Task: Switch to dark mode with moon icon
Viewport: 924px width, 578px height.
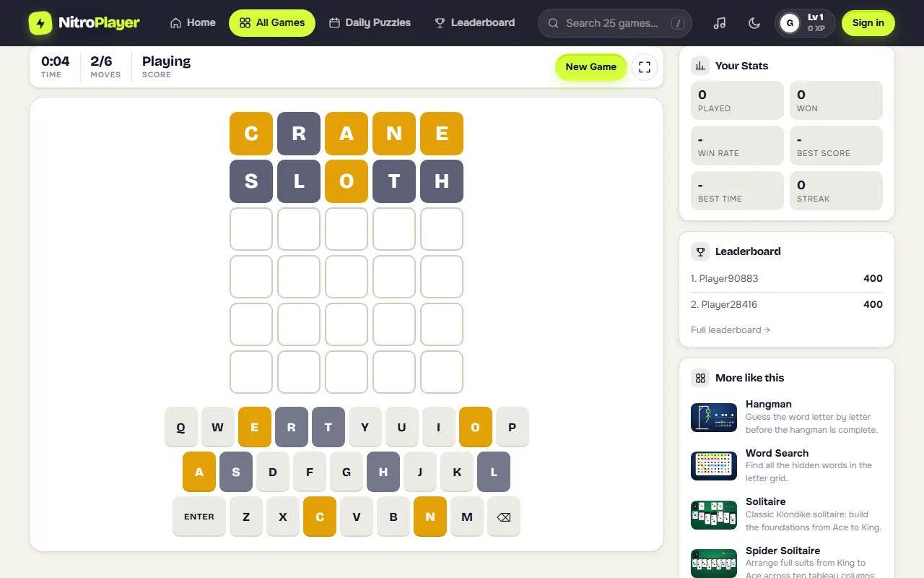Action: click(x=754, y=23)
